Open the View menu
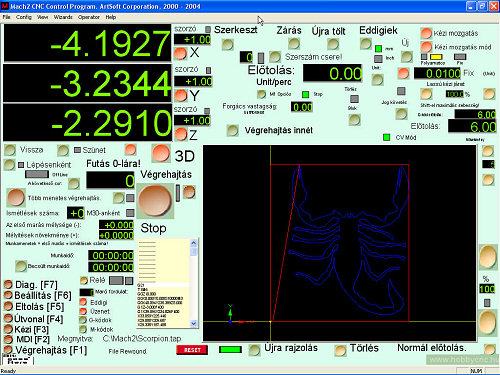Viewport: 500px width, 375px height. point(42,17)
